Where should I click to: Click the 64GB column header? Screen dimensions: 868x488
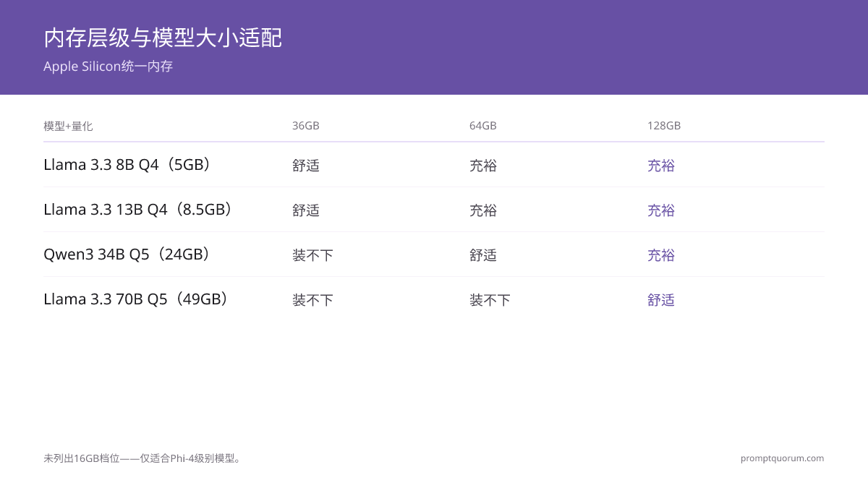tap(483, 126)
